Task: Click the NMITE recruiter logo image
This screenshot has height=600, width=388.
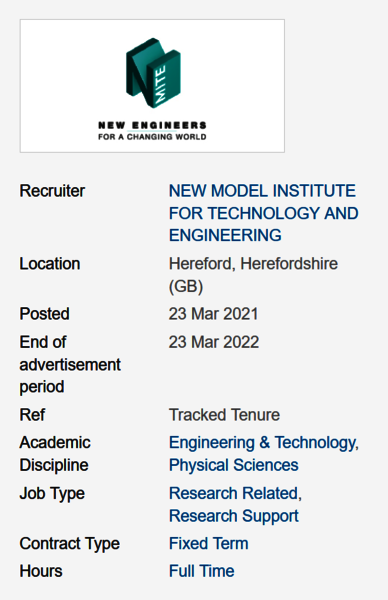Action: click(x=152, y=86)
